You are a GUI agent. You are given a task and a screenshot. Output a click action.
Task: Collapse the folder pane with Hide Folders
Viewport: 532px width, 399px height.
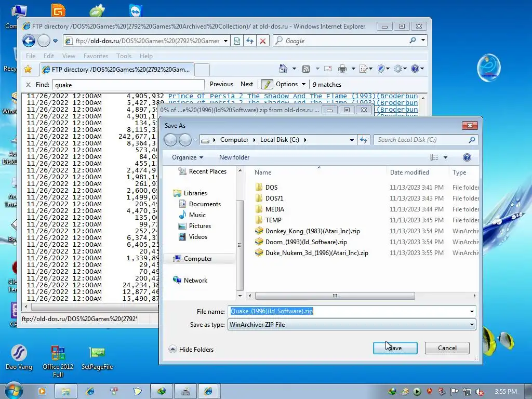coord(192,350)
